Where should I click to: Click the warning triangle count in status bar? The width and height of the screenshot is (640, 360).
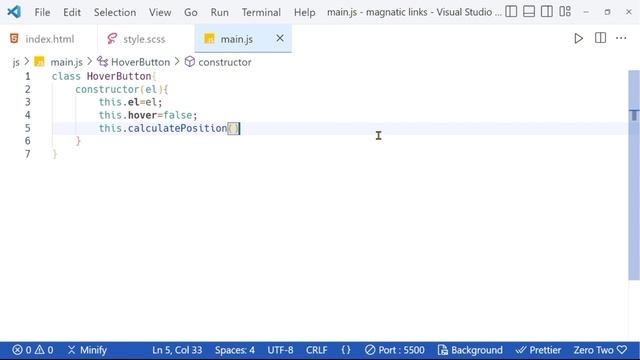click(44, 350)
